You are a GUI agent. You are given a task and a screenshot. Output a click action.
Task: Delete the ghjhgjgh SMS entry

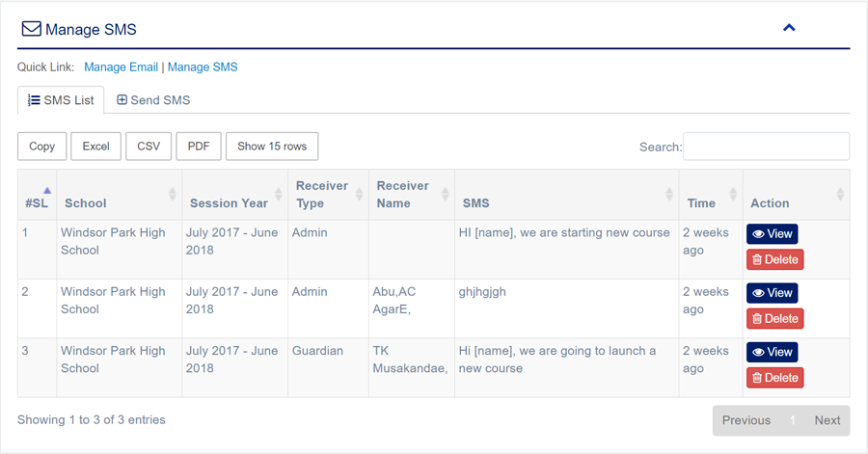coord(774,319)
